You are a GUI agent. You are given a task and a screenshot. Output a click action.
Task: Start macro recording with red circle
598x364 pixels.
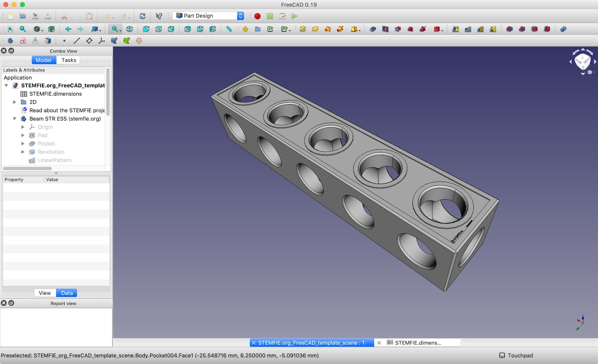tap(257, 16)
